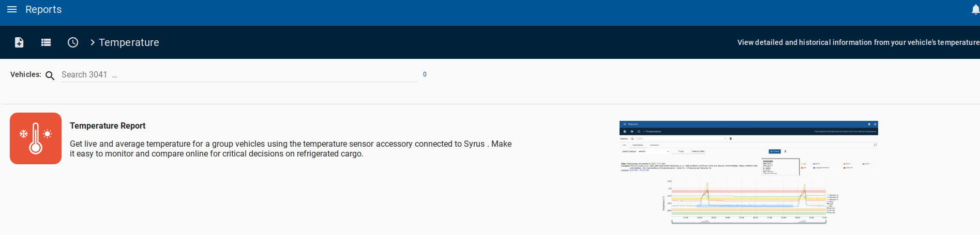Go to the Reports title in the header
Image resolution: width=980 pixels, height=235 pixels.
click(43, 9)
